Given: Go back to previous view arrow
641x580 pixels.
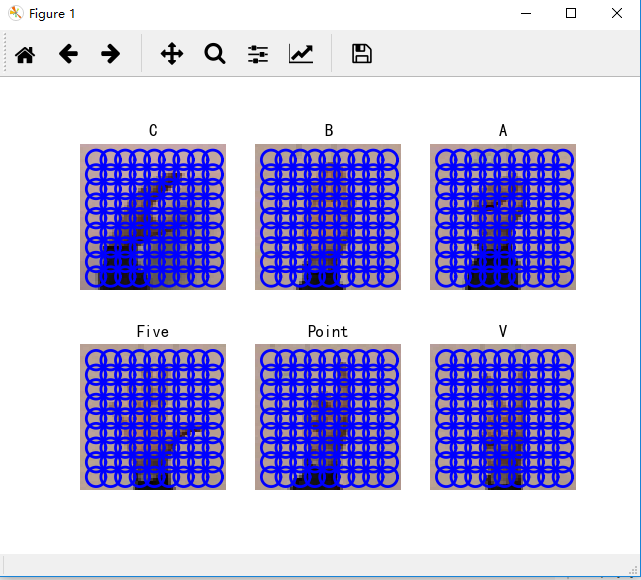Looking at the screenshot, I should [68, 54].
